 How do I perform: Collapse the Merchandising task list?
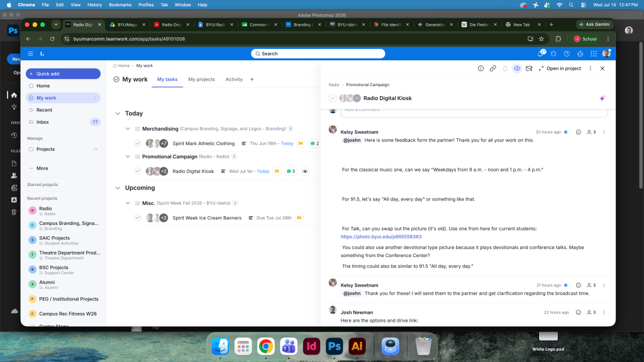[x=128, y=128]
